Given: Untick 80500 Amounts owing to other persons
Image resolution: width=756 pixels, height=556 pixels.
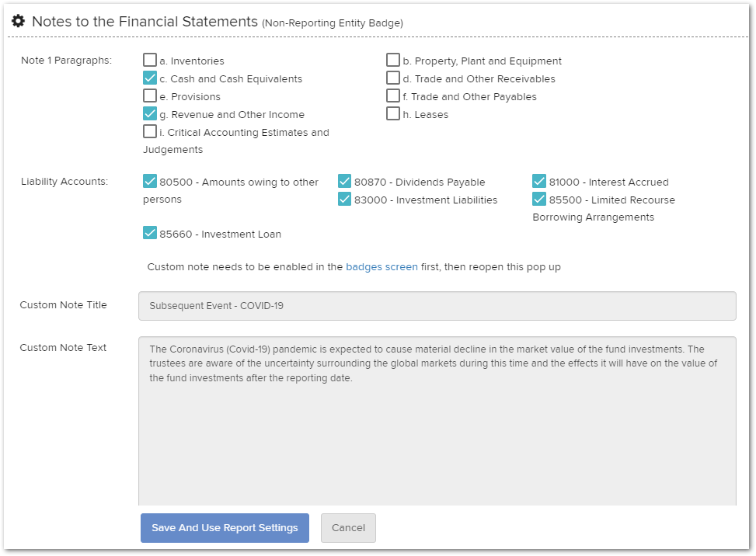Looking at the screenshot, I should (150, 181).
